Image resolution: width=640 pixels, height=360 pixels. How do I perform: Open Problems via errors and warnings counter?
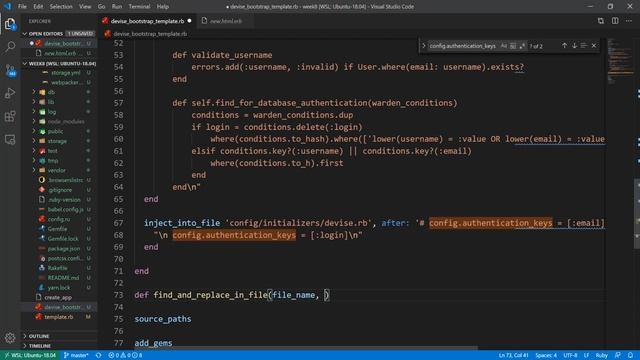125,355
